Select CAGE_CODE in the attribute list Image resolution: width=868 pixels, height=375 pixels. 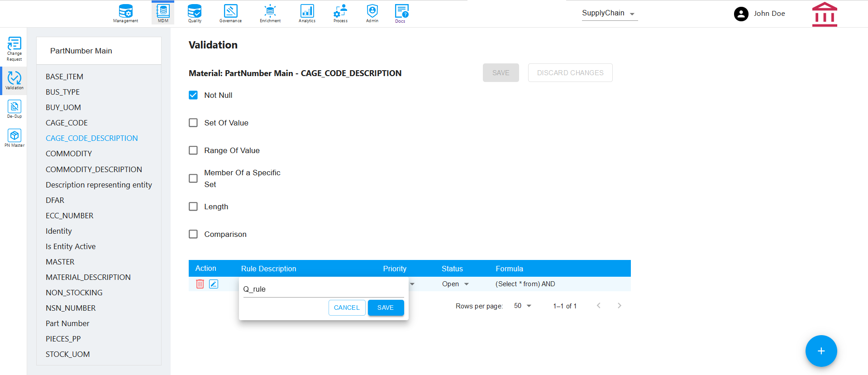(67, 123)
